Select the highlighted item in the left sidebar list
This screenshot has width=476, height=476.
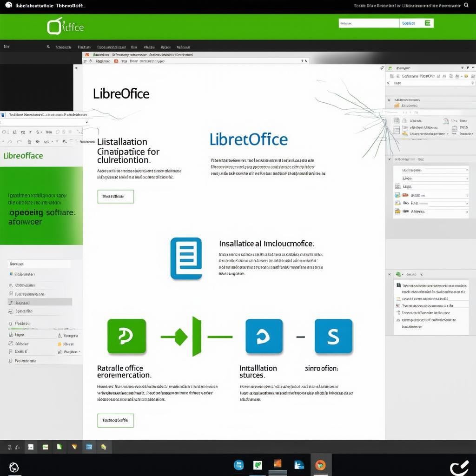(x=40, y=302)
